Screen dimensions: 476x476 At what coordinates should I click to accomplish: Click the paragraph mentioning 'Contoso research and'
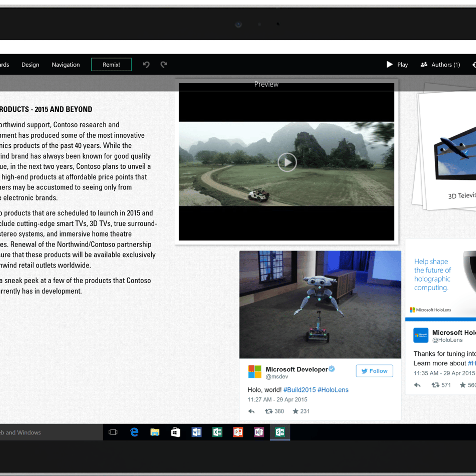(x=75, y=161)
